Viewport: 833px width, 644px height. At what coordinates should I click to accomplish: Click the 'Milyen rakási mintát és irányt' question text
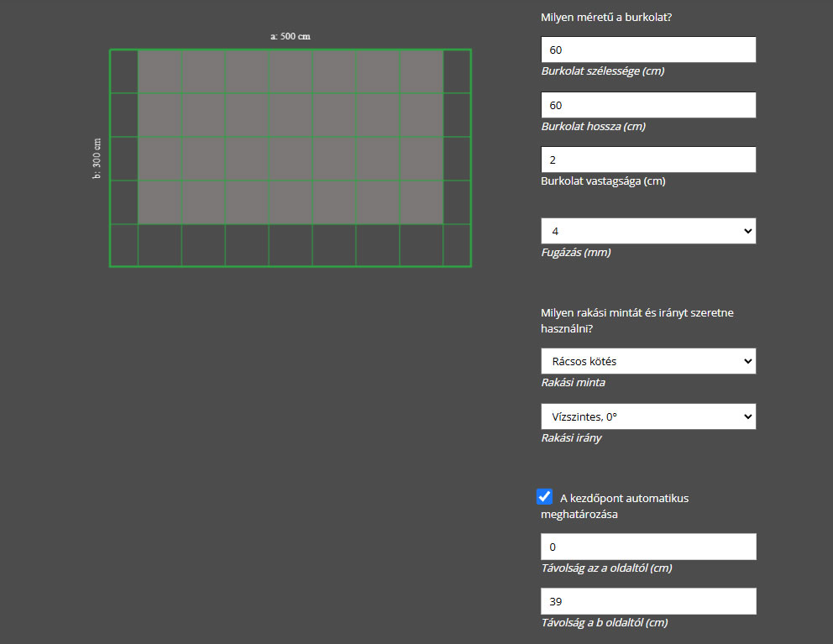point(637,321)
